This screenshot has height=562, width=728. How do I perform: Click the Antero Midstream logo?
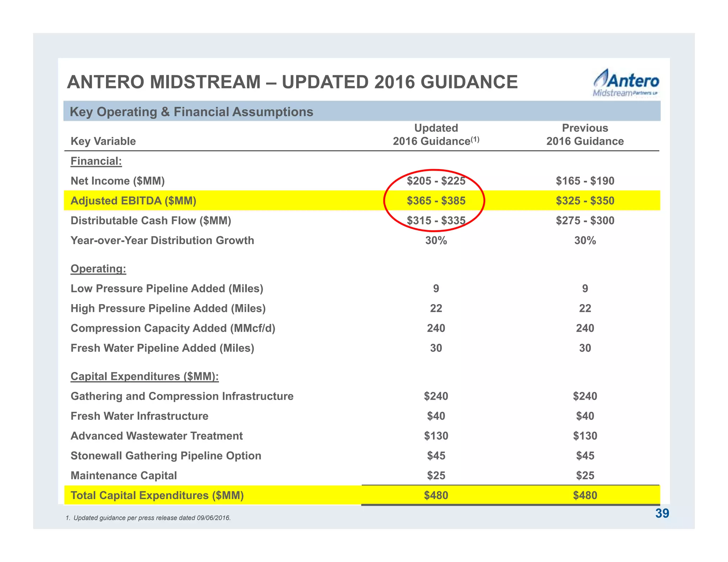pyautogui.click(x=626, y=83)
